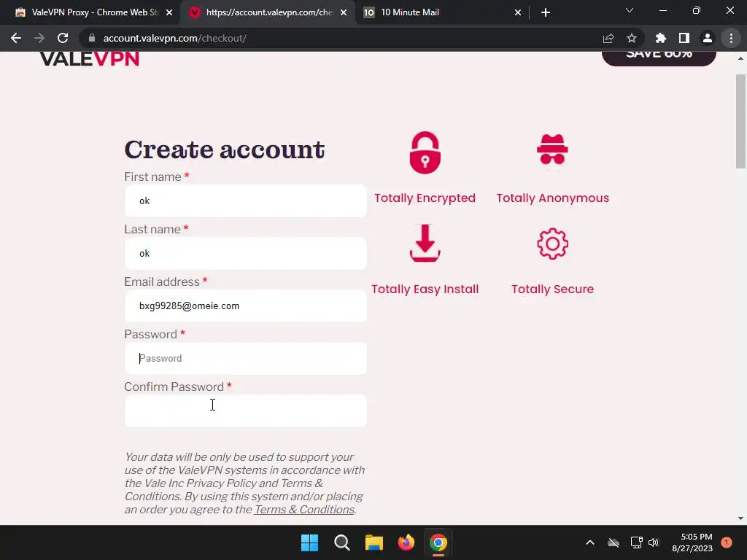747x560 pixels.
Task: Reload the checkout page
Action: (x=63, y=38)
